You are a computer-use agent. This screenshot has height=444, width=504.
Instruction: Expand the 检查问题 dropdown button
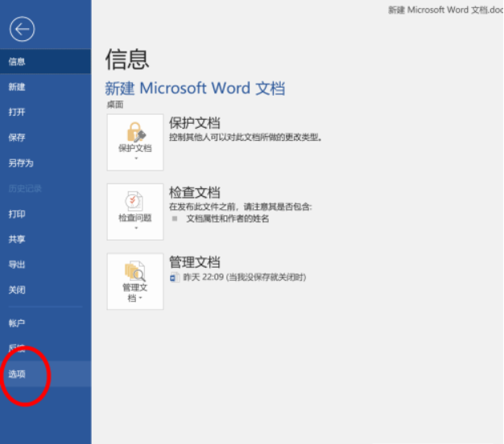tap(135, 212)
